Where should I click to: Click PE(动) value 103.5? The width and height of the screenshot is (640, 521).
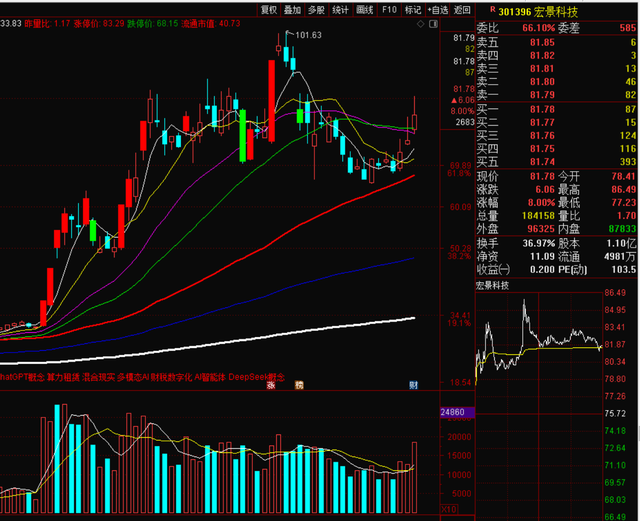624,269
